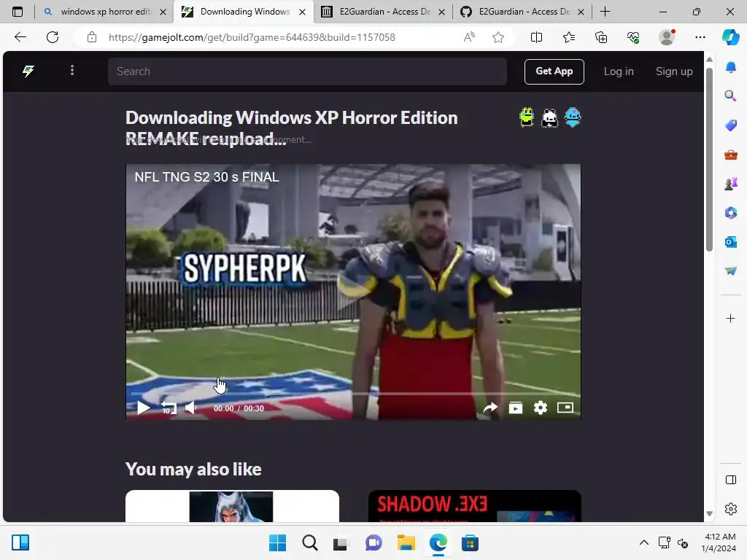The image size is (747, 560).
Task: Open the Collections button
Action: point(601,37)
